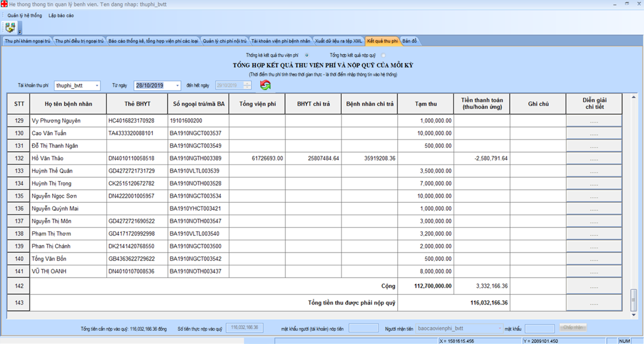This screenshot has height=344, width=644.
Task: Select 'Thống kê kết quả thu viện phí' radio
Action: (x=307, y=55)
